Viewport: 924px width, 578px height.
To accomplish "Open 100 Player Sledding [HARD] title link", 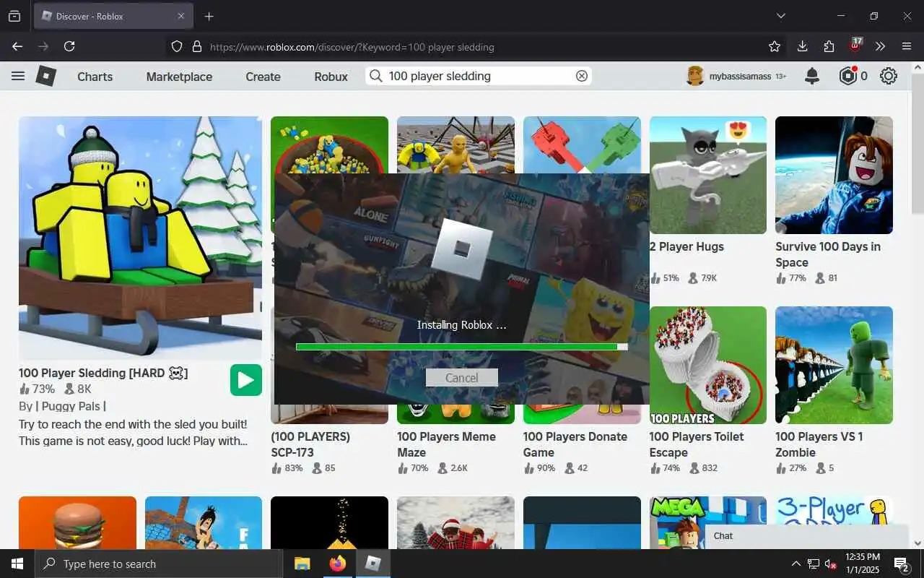I will 103,373.
